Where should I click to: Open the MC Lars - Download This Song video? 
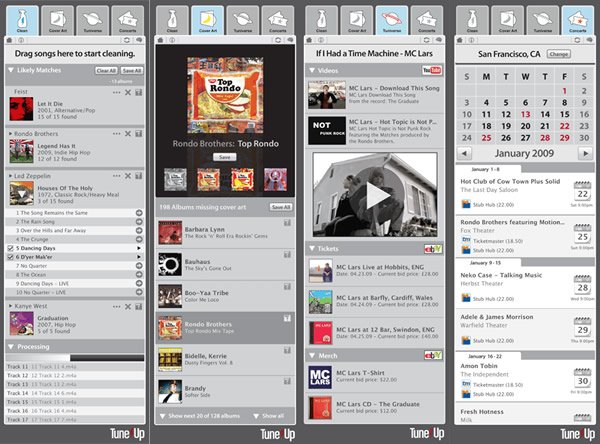point(374,95)
